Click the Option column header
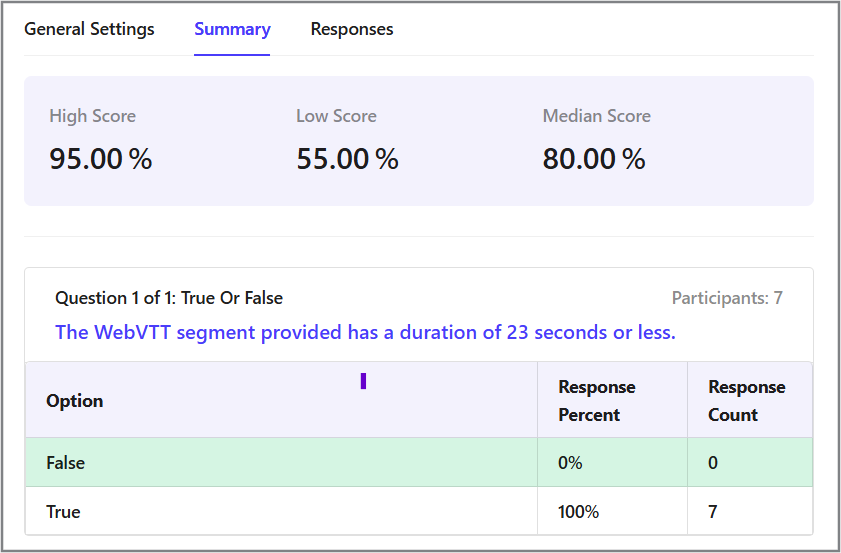The width and height of the screenshot is (841, 553). (x=75, y=401)
